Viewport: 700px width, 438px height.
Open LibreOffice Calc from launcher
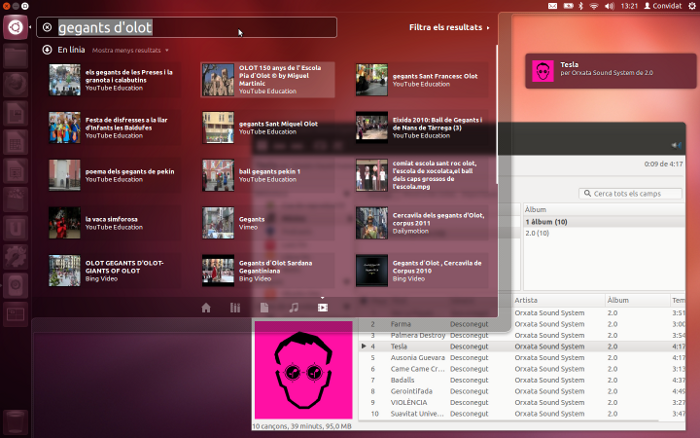pos(16,142)
